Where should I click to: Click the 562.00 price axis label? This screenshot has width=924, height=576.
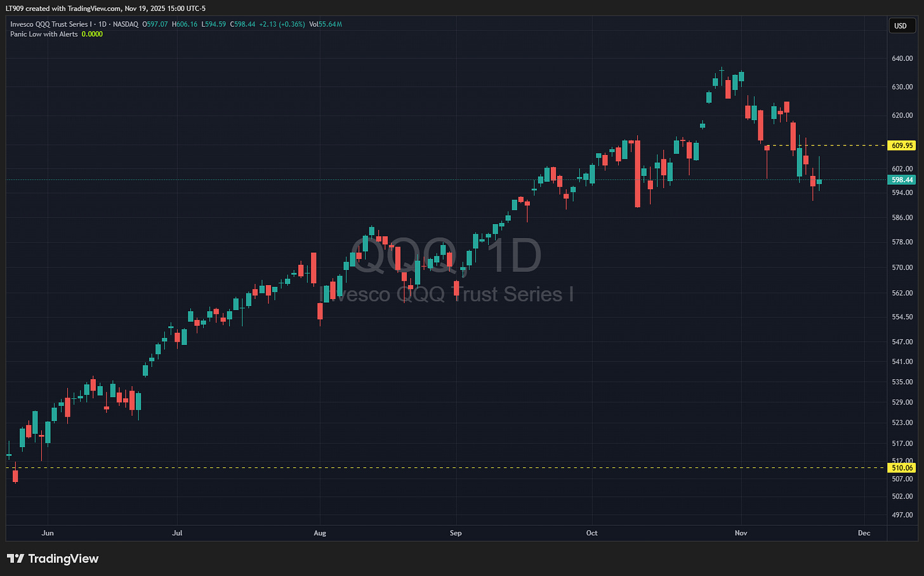pyautogui.click(x=902, y=293)
